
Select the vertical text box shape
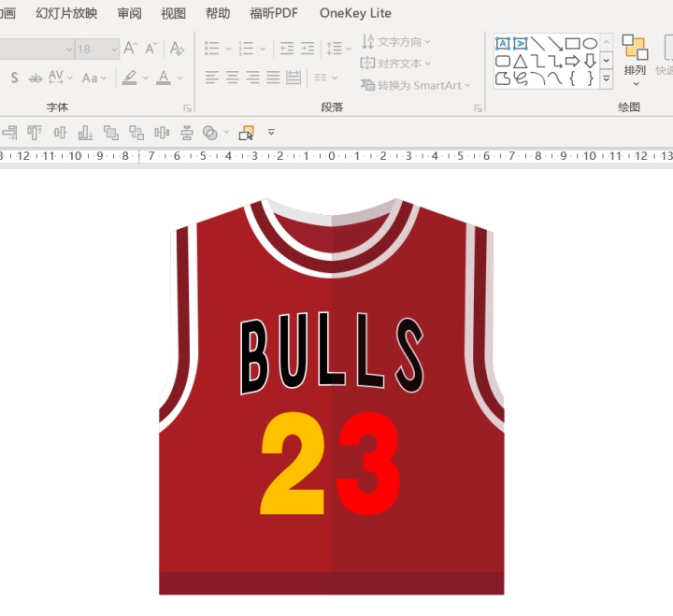(521, 43)
